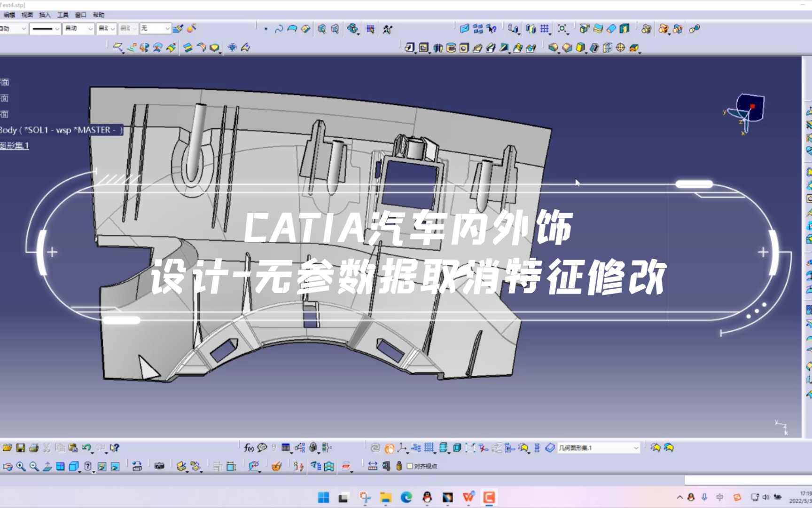Select the Spline curve tool

pyautogui.click(x=279, y=29)
